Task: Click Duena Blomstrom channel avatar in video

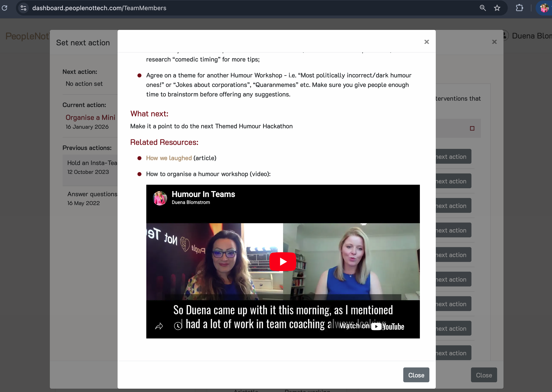Action: (160, 198)
